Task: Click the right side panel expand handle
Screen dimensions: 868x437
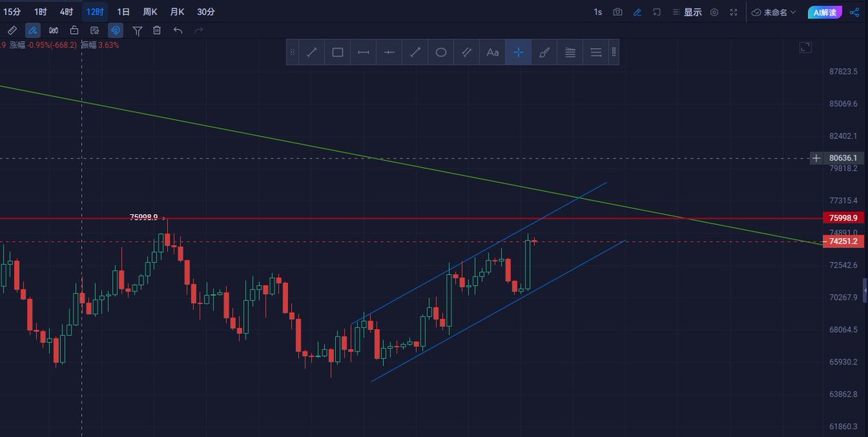Action: coord(864,291)
